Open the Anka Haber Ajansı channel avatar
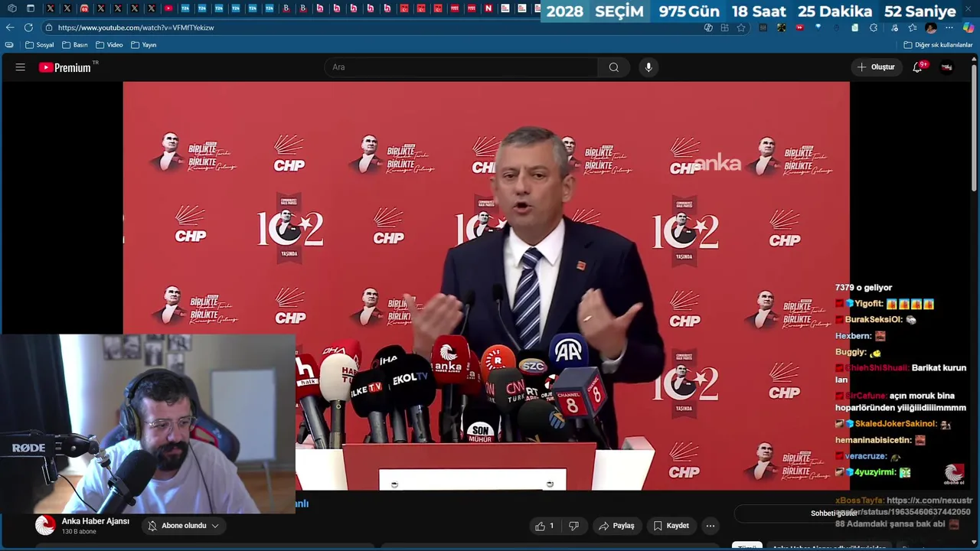Viewport: 980px width, 551px height. pyautogui.click(x=45, y=525)
